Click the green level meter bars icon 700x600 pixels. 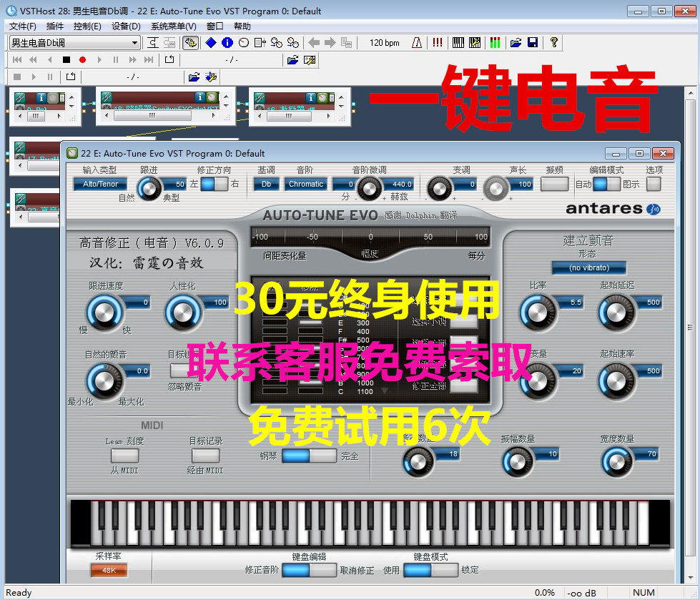tap(495, 43)
